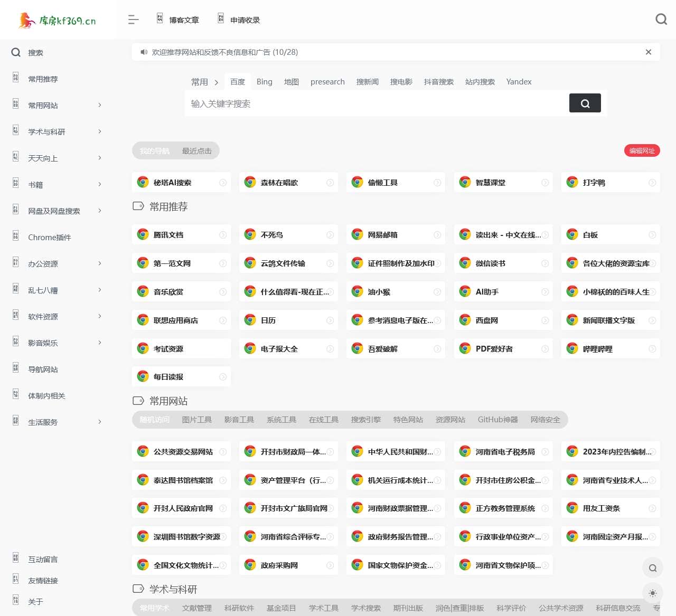
Task: Expand the 常用网站 sidebar section
Action: coord(99,106)
